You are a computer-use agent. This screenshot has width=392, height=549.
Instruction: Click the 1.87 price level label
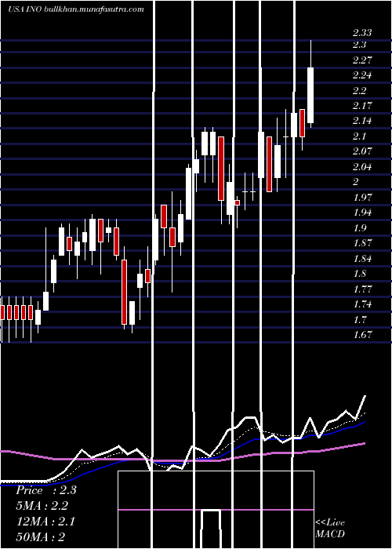362,242
